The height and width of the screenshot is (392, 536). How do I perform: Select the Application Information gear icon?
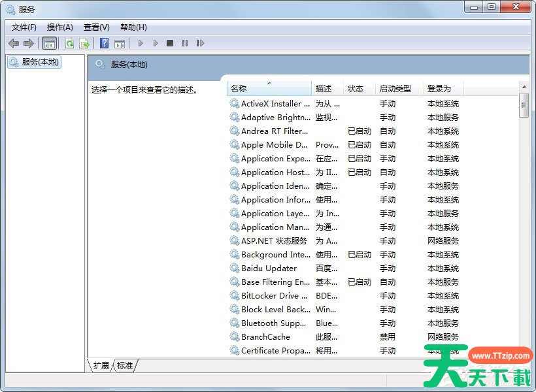[x=235, y=199]
